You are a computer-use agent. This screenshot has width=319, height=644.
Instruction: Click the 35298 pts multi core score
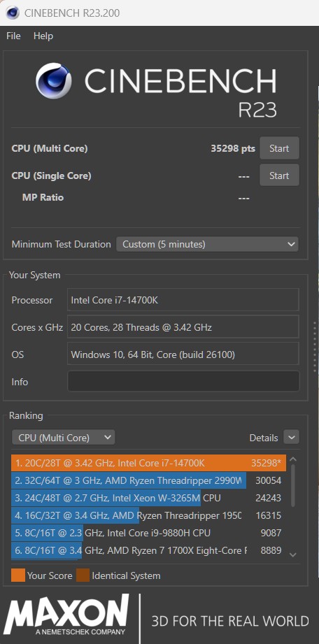233,149
